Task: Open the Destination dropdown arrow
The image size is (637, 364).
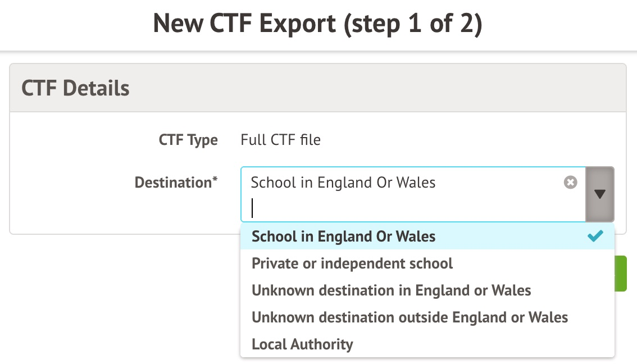Action: tap(599, 194)
